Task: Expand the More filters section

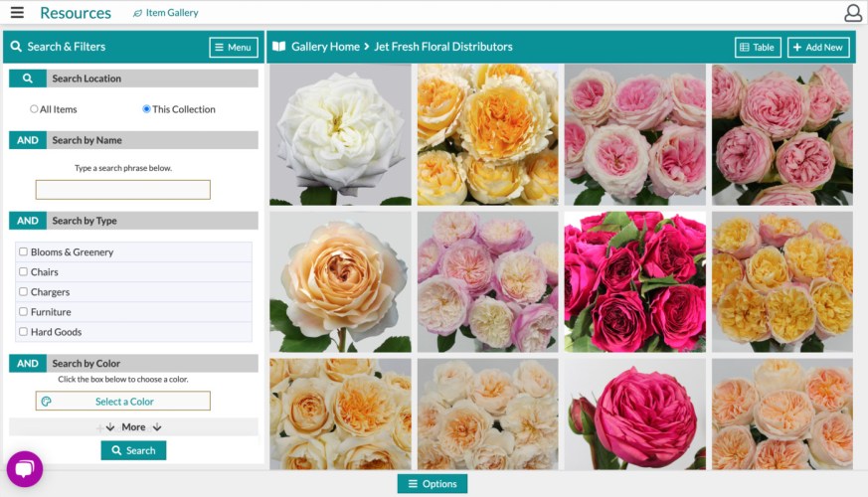Action: pos(133,427)
